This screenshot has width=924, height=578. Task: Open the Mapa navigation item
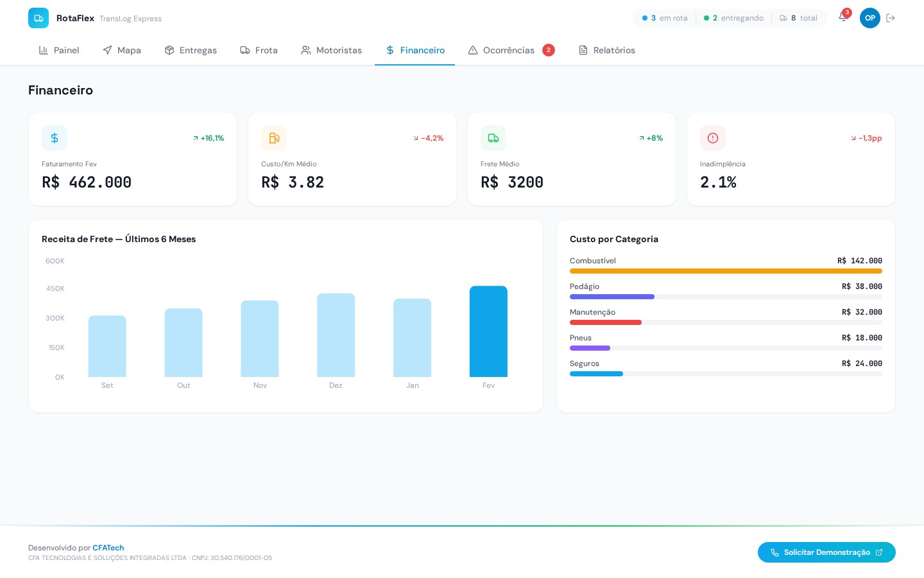pos(121,50)
